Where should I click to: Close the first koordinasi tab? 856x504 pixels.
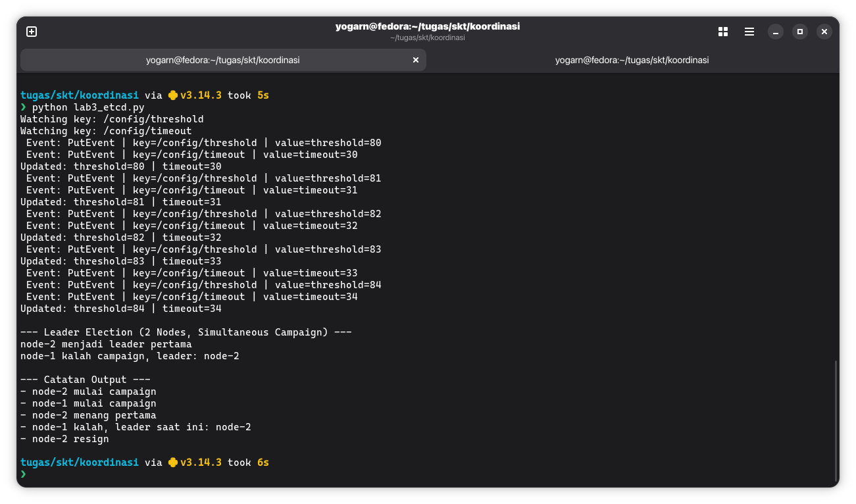point(416,60)
